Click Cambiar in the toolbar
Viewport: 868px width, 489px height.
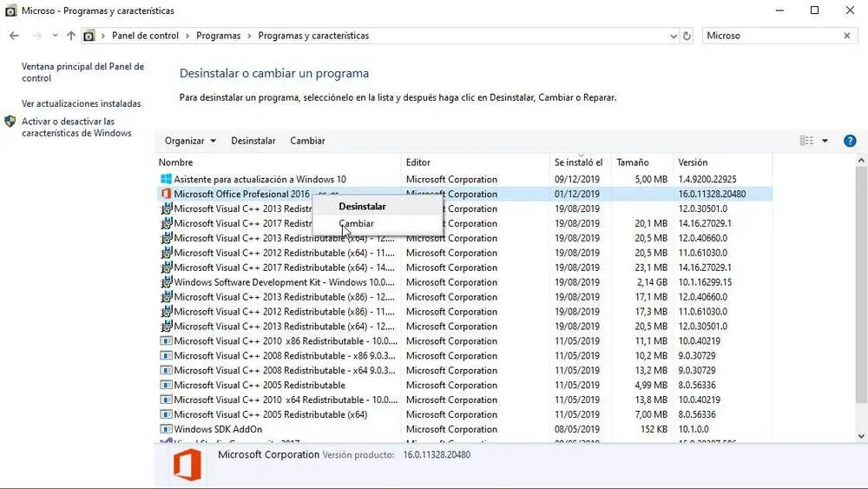[307, 141]
